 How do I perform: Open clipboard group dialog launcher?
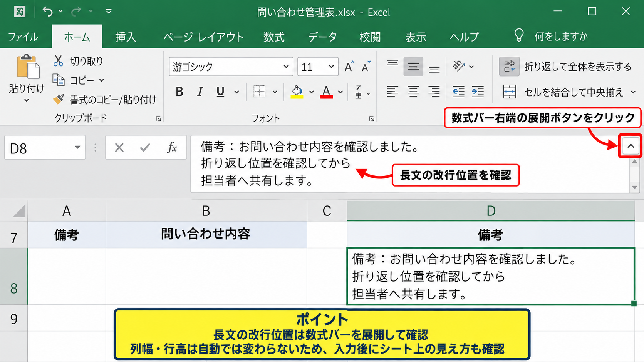click(x=158, y=119)
